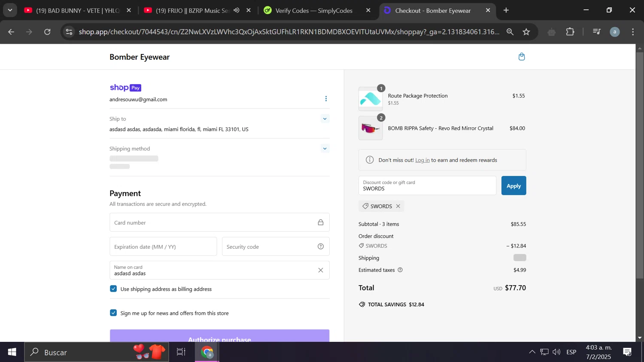The height and width of the screenshot is (362, 644).
Task: Click the rewards info icon
Action: click(x=370, y=160)
